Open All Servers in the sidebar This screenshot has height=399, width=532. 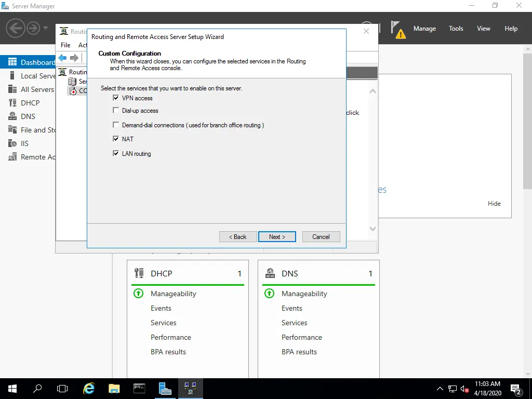(x=28, y=89)
